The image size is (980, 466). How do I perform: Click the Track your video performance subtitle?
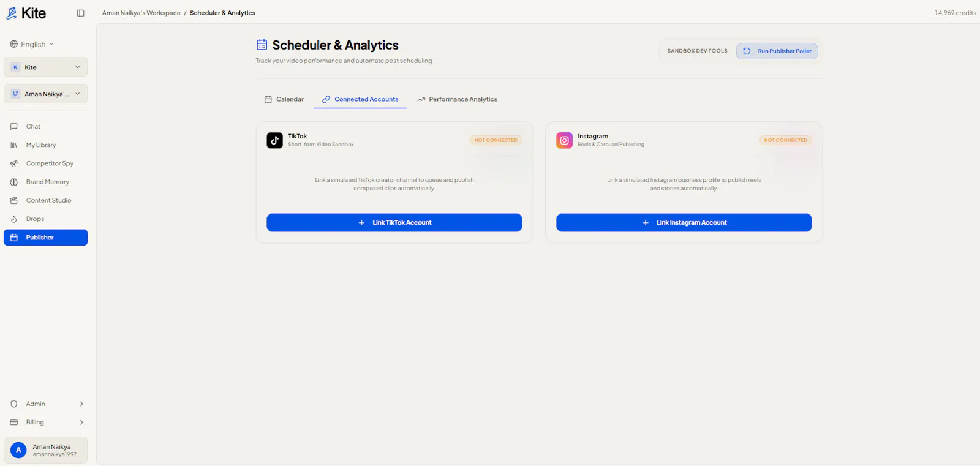(x=344, y=61)
